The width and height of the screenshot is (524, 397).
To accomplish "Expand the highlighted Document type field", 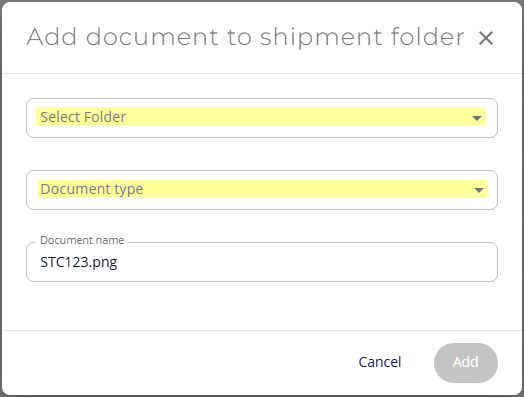I will click(262, 188).
